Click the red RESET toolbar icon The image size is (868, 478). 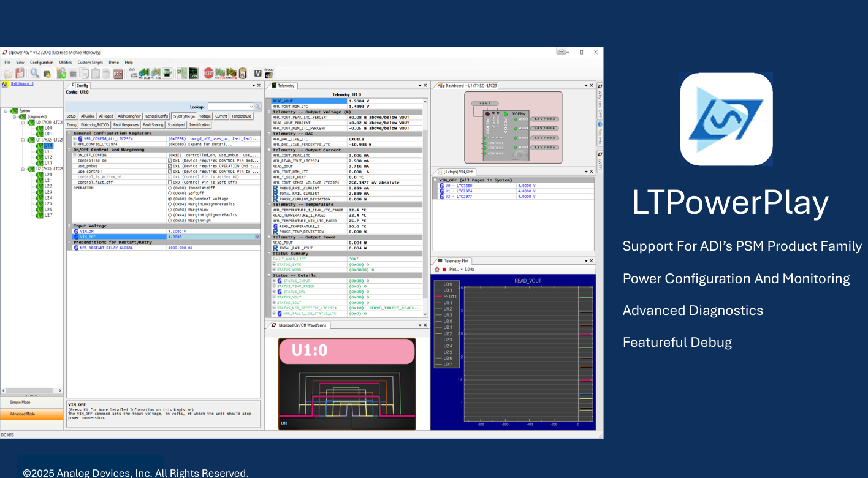click(x=208, y=74)
